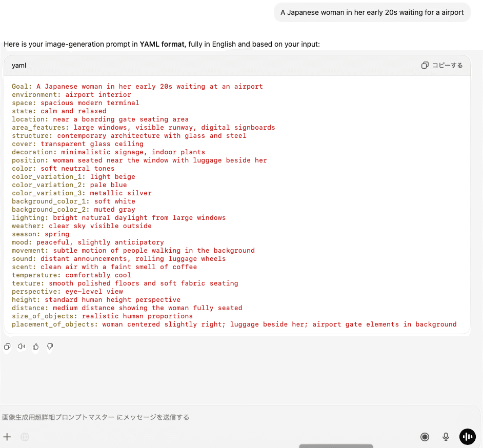Click the placement_of_objects line in the code
The width and height of the screenshot is (483, 448).
[x=234, y=324]
